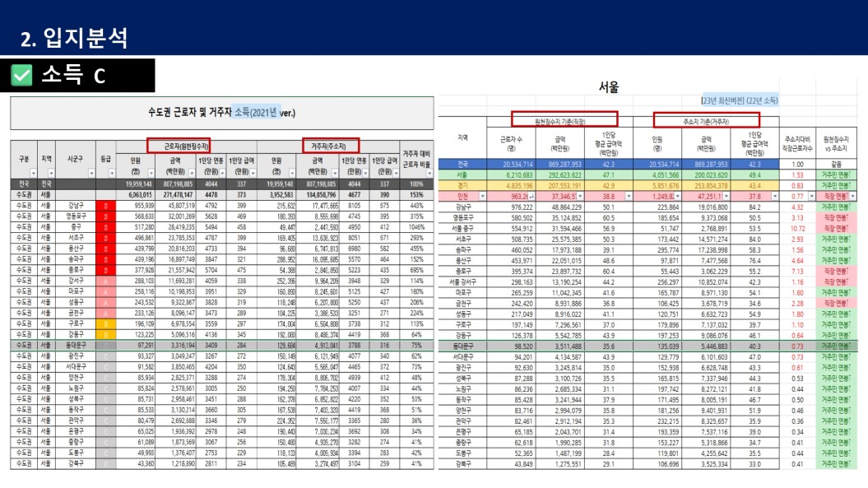Click the title 수도권 근로자 및 거주자 소득(2021년 ver.)

click(221, 113)
